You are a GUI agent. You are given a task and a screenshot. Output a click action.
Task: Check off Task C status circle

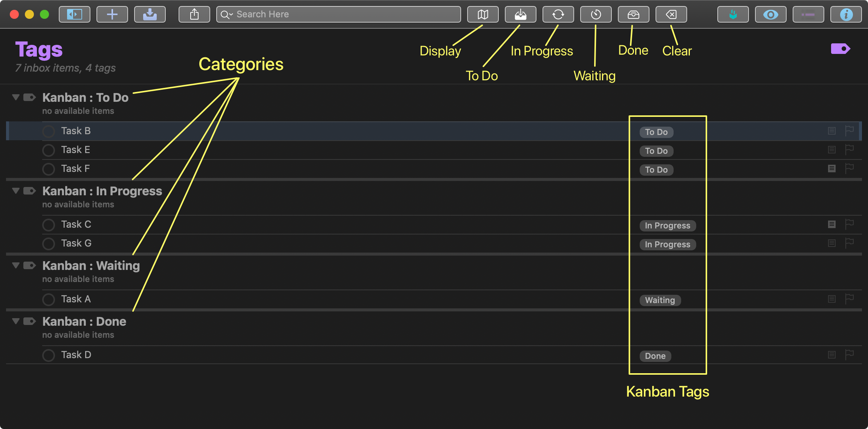click(x=49, y=225)
